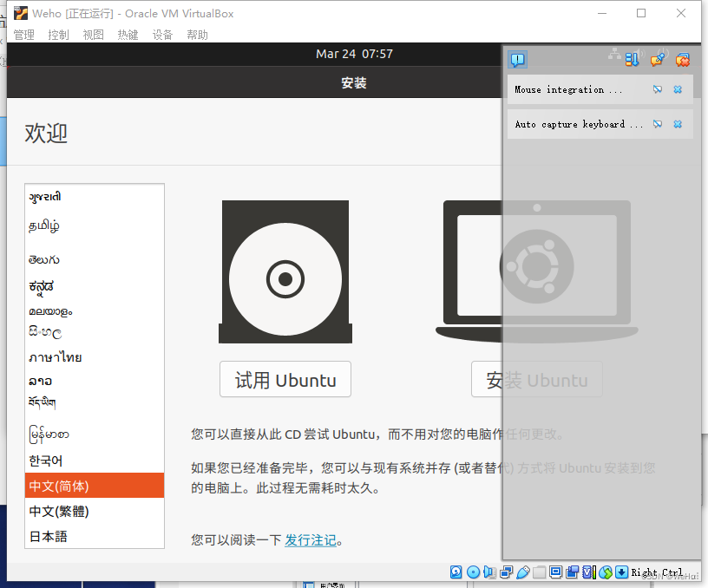The width and height of the screenshot is (708, 588).
Task: Open the 发行注记 release notes link
Action: point(311,539)
